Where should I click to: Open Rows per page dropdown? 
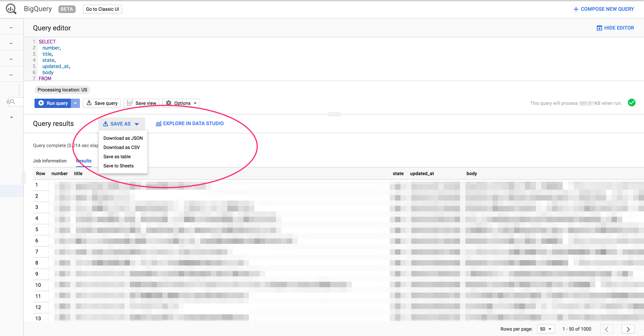tap(546, 329)
